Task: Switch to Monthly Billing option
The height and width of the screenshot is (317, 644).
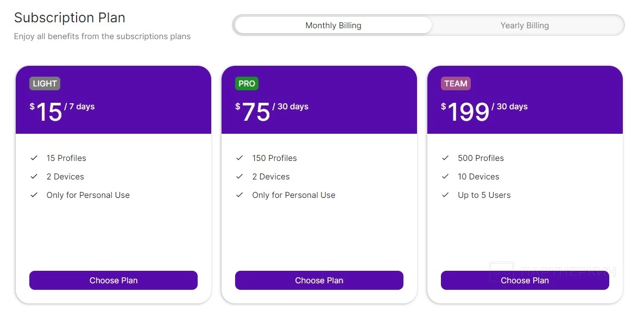Action: click(333, 26)
